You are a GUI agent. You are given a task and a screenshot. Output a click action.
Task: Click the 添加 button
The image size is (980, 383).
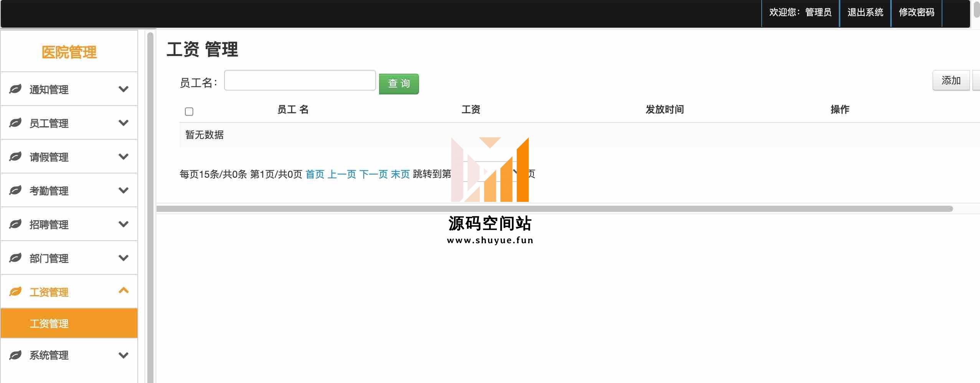[x=951, y=81]
